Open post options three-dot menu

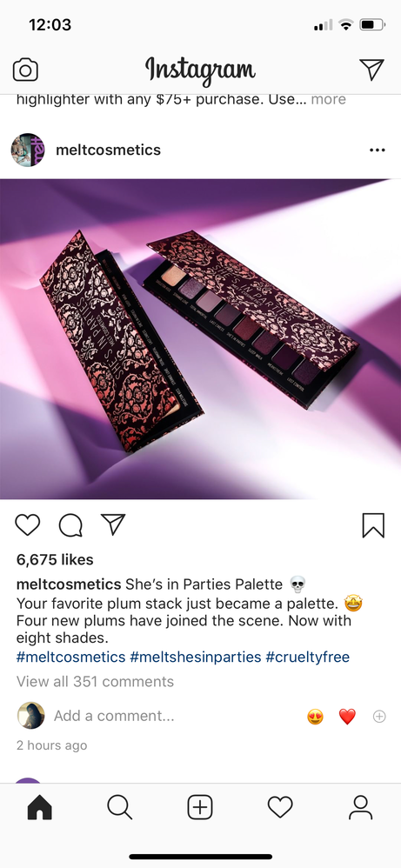pyautogui.click(x=378, y=150)
